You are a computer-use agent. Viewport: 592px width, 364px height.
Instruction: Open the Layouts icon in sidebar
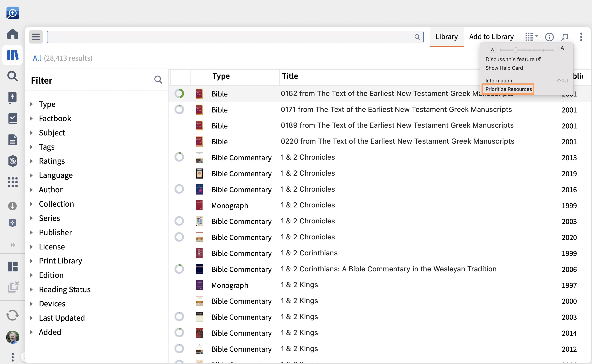coord(13,267)
